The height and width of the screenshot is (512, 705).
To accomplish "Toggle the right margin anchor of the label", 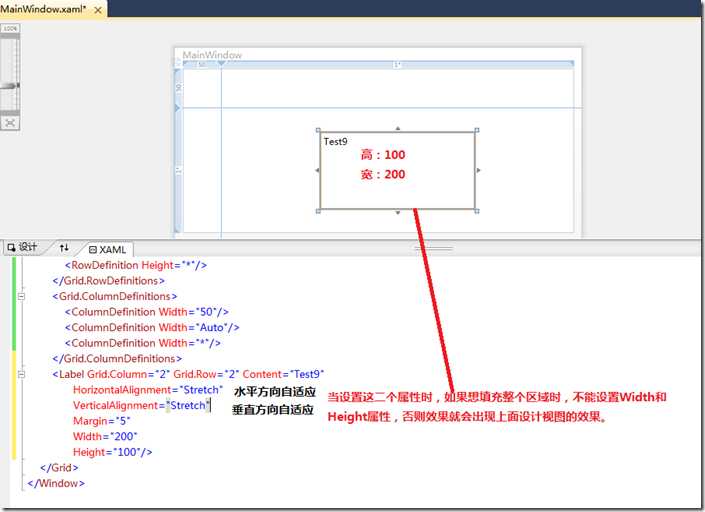I will tap(478, 170).
